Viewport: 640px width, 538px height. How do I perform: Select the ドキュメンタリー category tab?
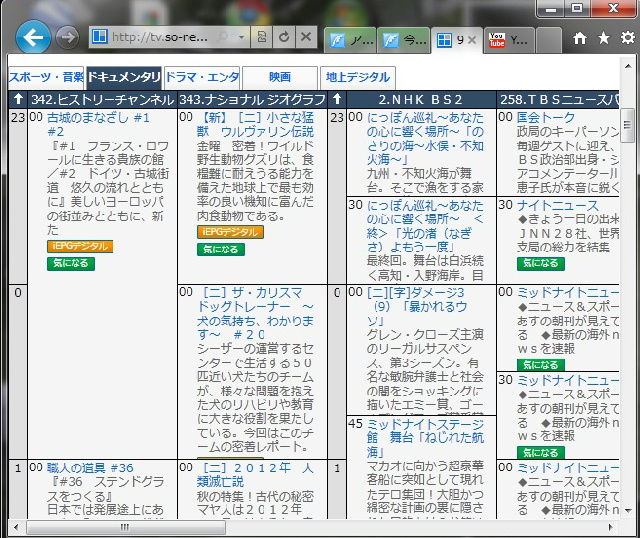click(124, 77)
